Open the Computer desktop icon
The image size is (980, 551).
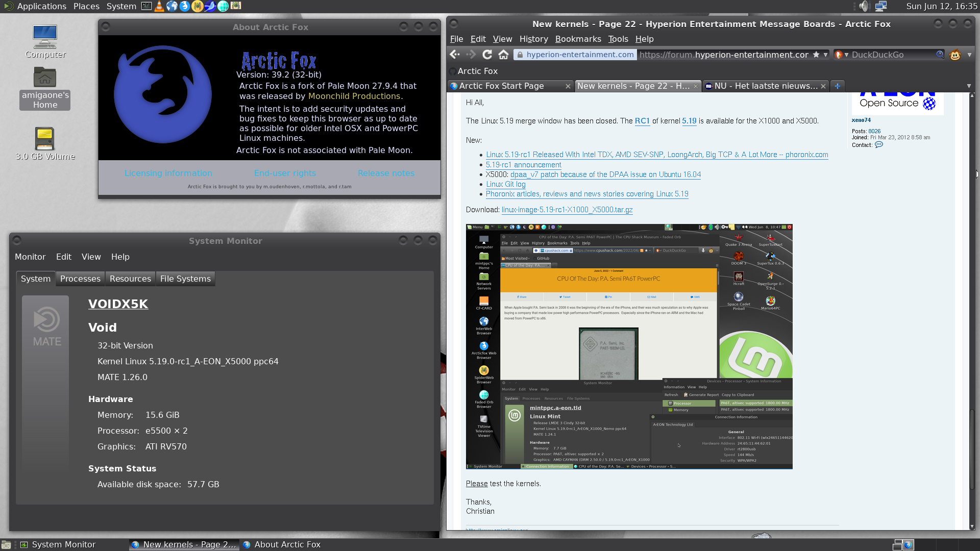[x=45, y=42]
